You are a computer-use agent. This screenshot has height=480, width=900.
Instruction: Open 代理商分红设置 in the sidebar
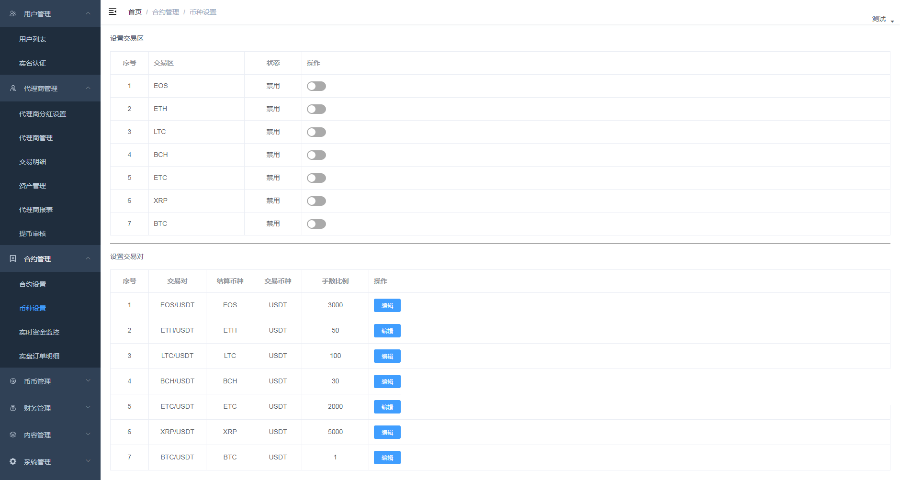pos(42,114)
